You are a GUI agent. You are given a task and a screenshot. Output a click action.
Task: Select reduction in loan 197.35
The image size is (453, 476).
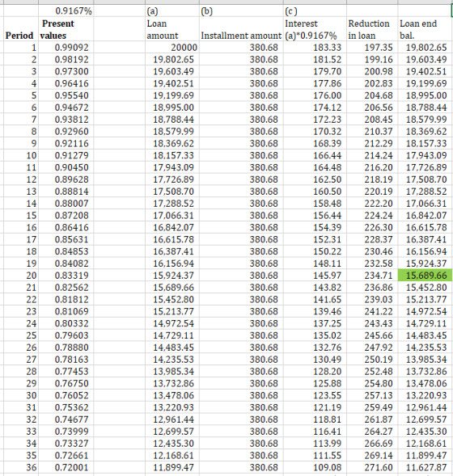point(379,48)
